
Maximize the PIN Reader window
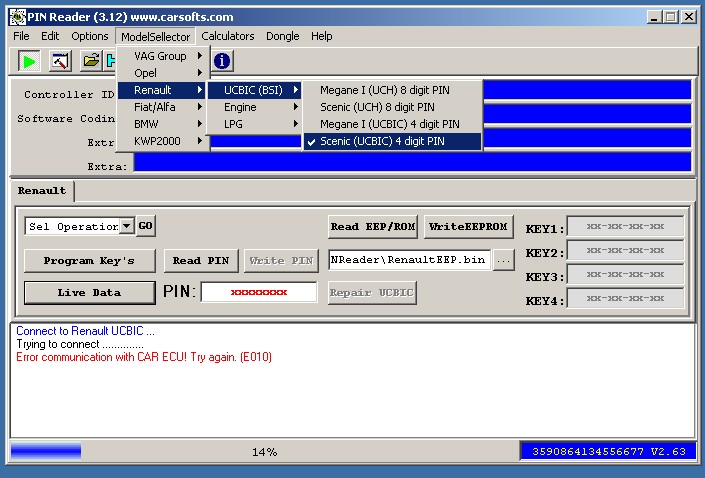coord(670,17)
